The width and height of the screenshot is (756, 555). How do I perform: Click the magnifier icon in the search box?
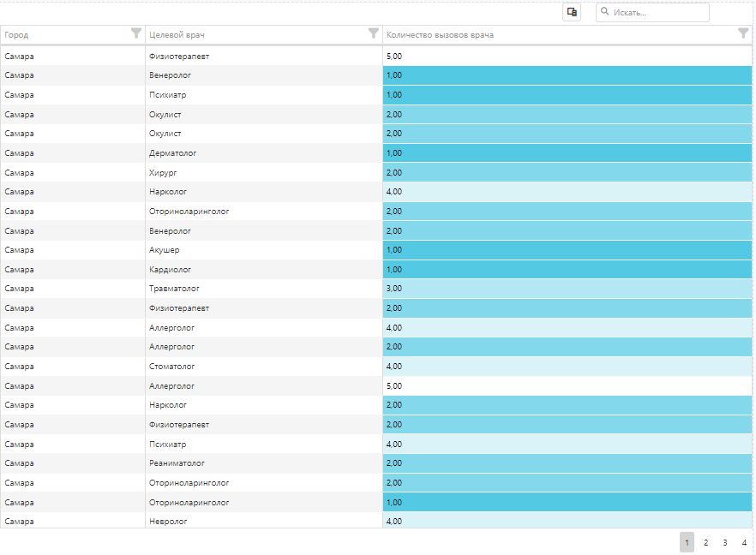(605, 12)
